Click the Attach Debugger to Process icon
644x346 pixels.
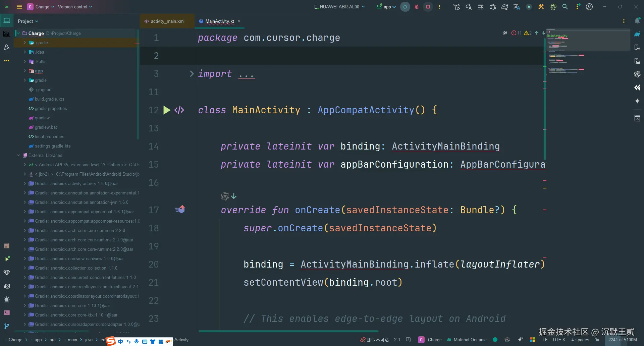(x=493, y=7)
